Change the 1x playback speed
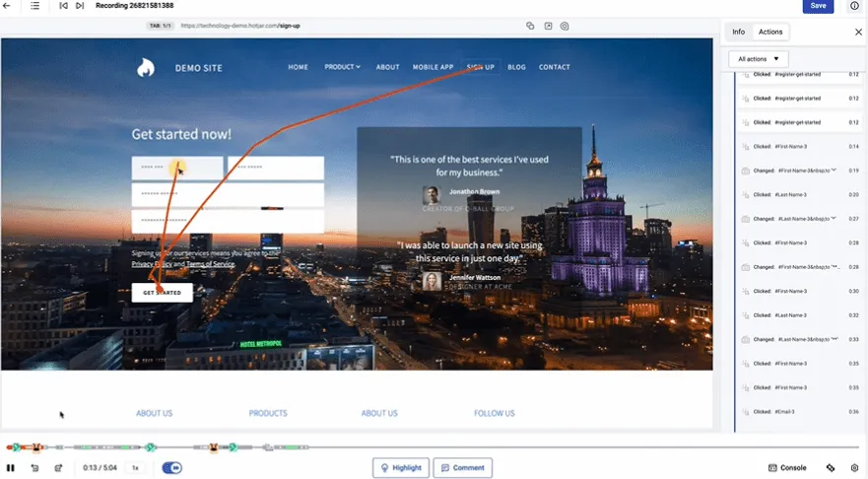 coord(135,468)
